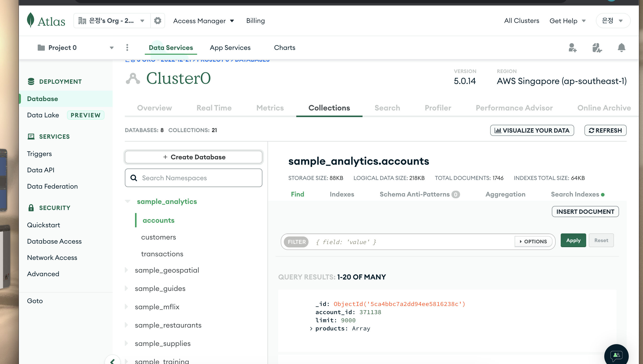Viewport: 643px width, 364px height.
Task: Select the Find tab
Action: coord(298,194)
